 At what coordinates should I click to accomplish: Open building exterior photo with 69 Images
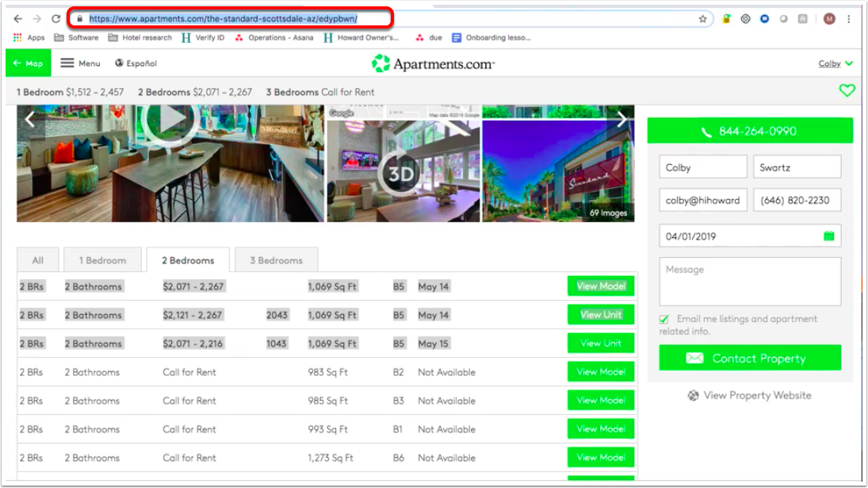[558, 171]
